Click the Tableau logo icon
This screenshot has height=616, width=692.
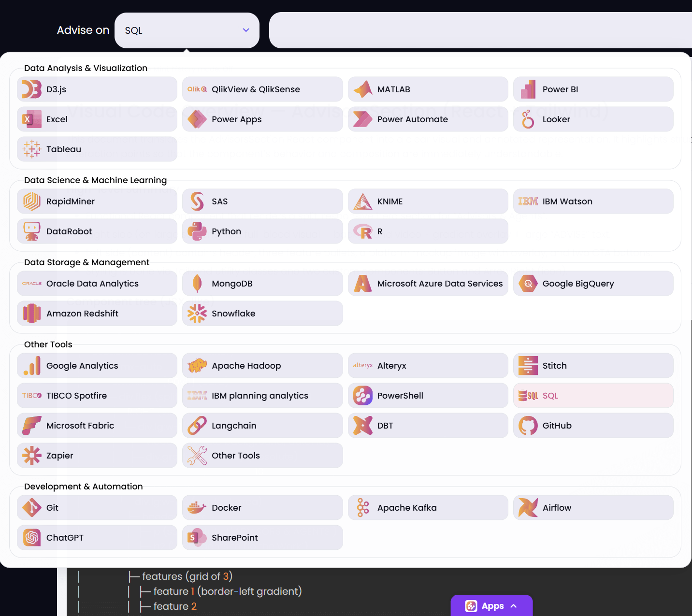(x=32, y=149)
